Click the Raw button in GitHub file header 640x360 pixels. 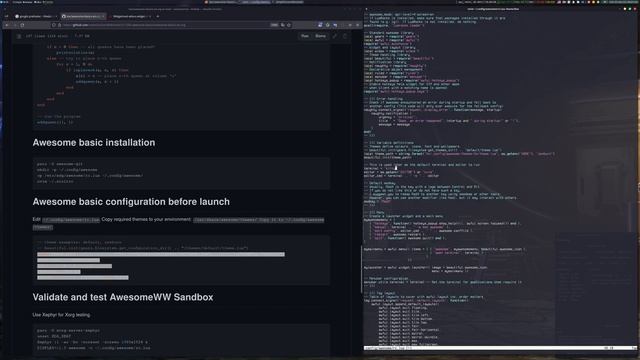click(x=304, y=36)
